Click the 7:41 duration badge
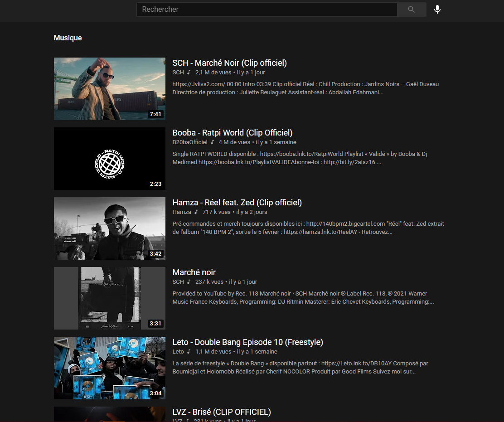Image resolution: width=504 pixels, height=422 pixels. (x=155, y=114)
